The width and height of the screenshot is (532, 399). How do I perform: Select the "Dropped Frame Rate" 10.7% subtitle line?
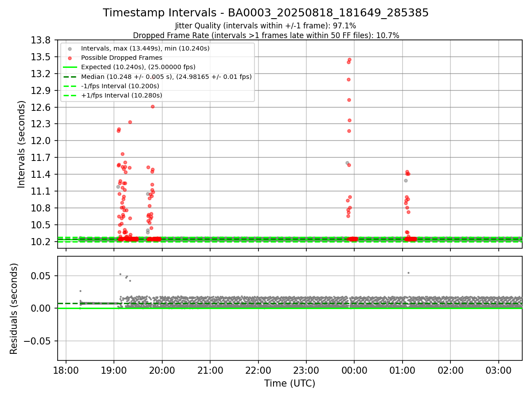[266, 35]
